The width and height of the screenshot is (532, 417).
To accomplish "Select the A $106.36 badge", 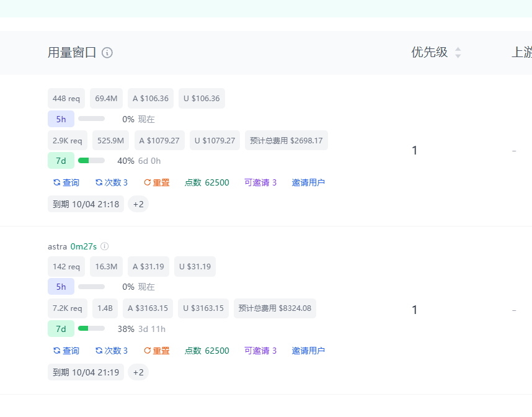I will pos(151,99).
